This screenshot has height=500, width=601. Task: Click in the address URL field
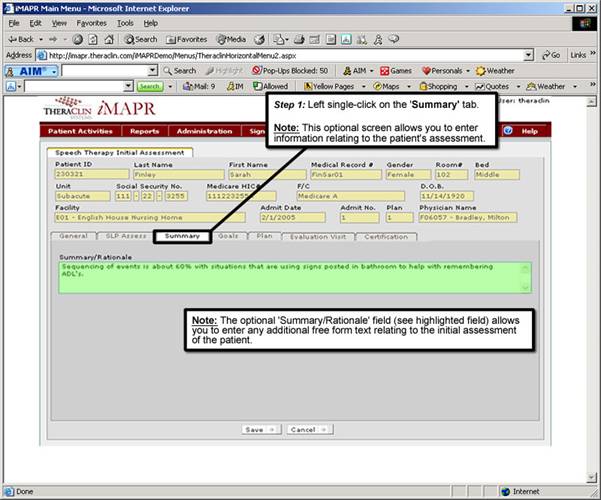pos(284,55)
